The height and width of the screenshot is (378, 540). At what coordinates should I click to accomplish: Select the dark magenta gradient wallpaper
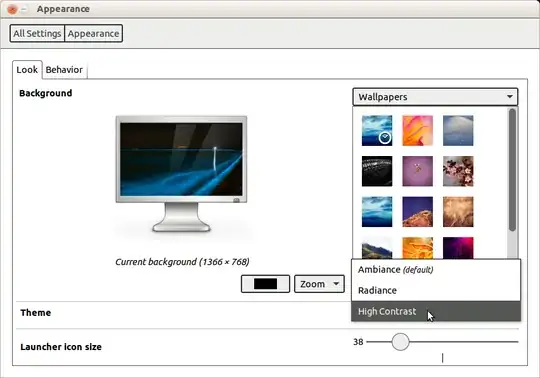(458, 248)
